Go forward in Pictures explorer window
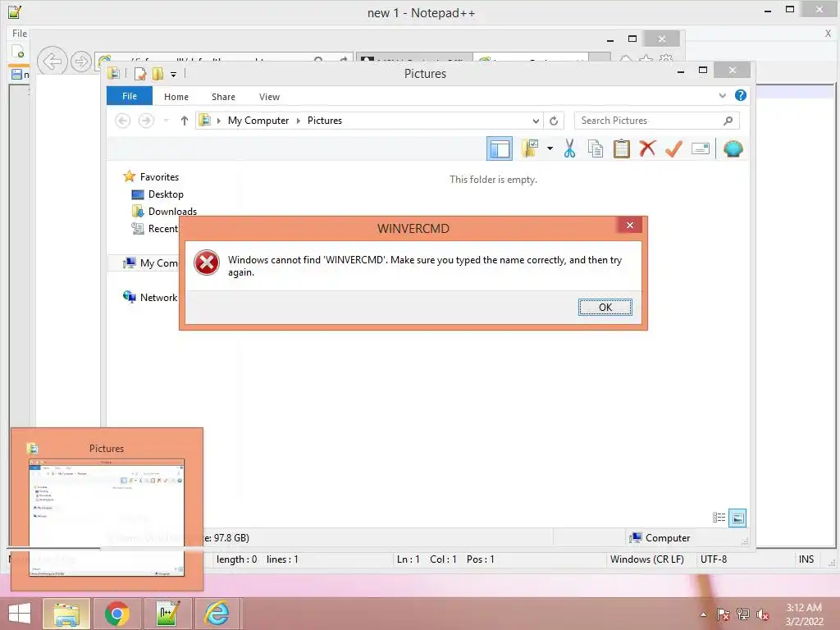 [146, 121]
